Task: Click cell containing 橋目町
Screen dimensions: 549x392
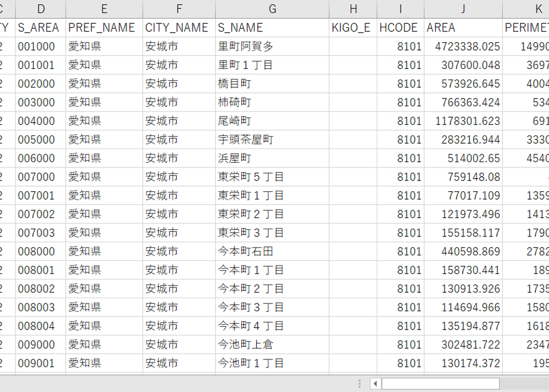Action: [x=272, y=84]
